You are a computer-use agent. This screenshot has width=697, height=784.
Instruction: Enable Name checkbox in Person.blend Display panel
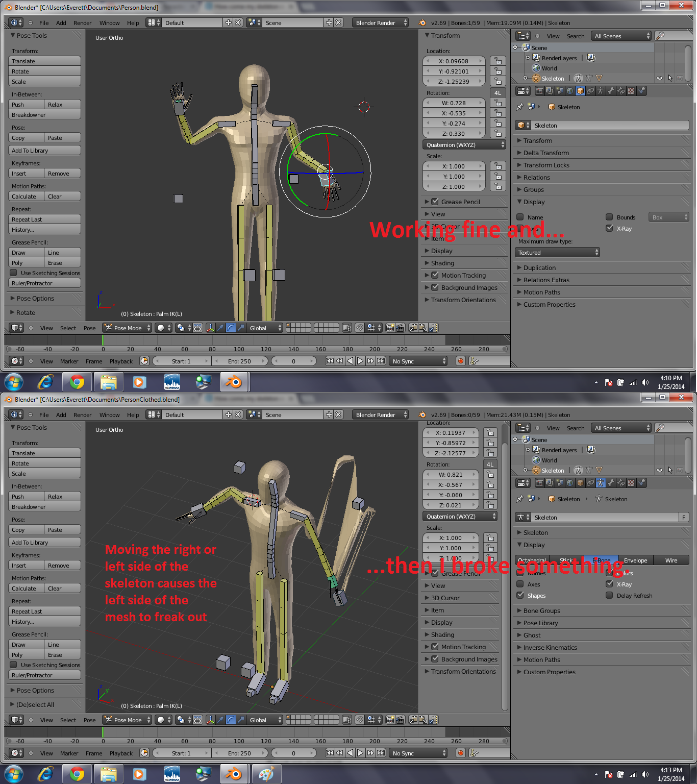(520, 217)
